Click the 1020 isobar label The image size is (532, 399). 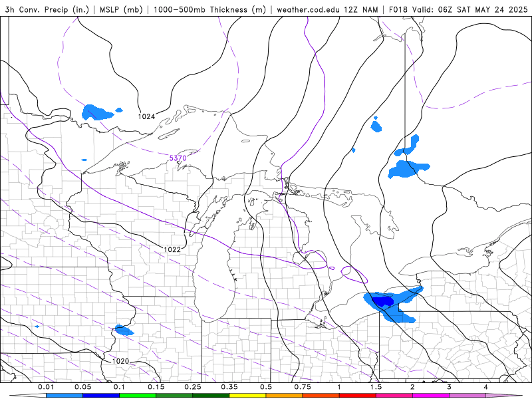pyautogui.click(x=120, y=361)
